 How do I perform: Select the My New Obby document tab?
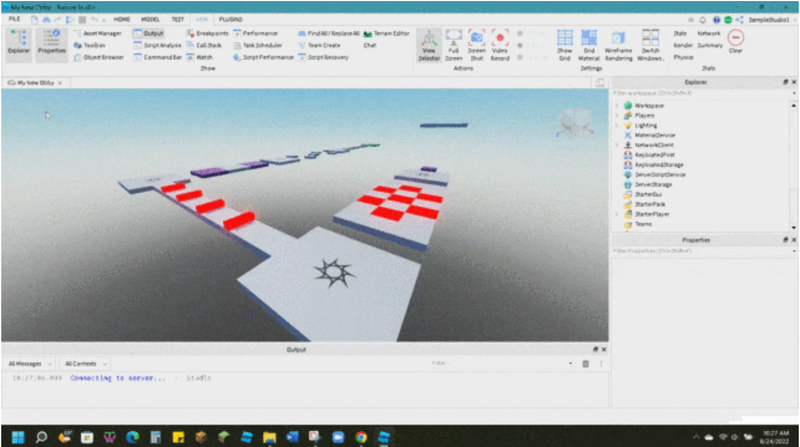click(35, 83)
